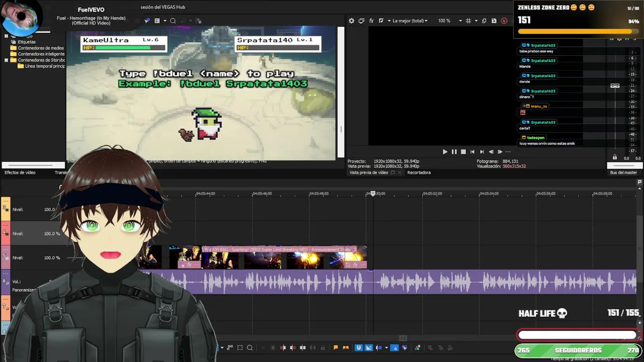This screenshot has height=362, width=644.
Task: Toggle auto ripple icon
Action: 378,347
